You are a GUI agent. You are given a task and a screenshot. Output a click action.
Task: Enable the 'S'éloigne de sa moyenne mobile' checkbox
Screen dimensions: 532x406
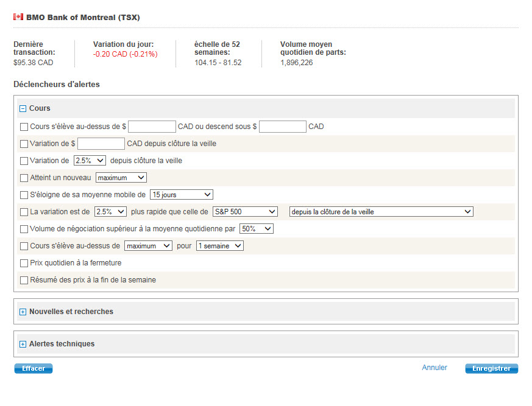coord(24,195)
